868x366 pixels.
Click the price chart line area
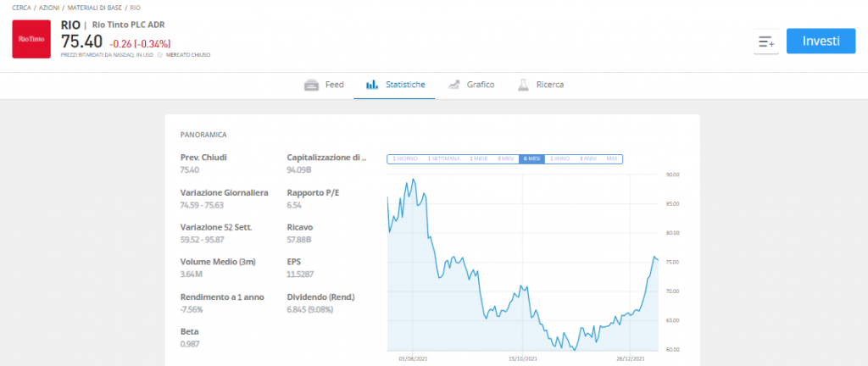[522, 262]
